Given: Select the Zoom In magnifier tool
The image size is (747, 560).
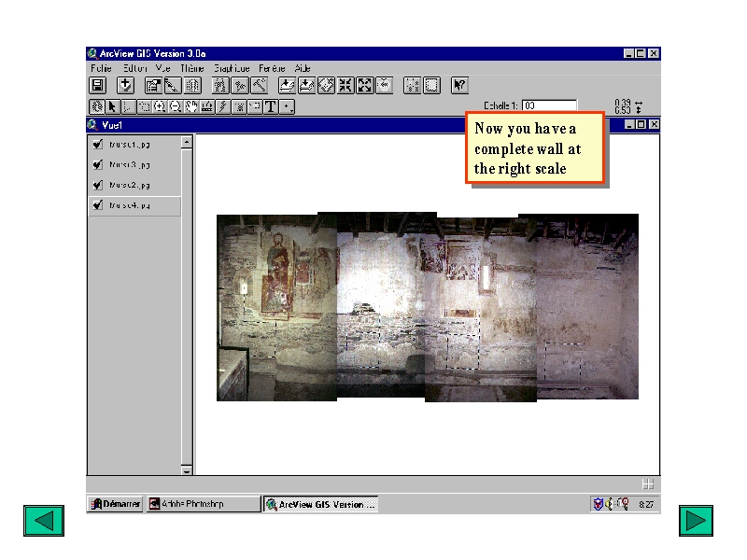Looking at the screenshot, I should pyautogui.click(x=160, y=106).
